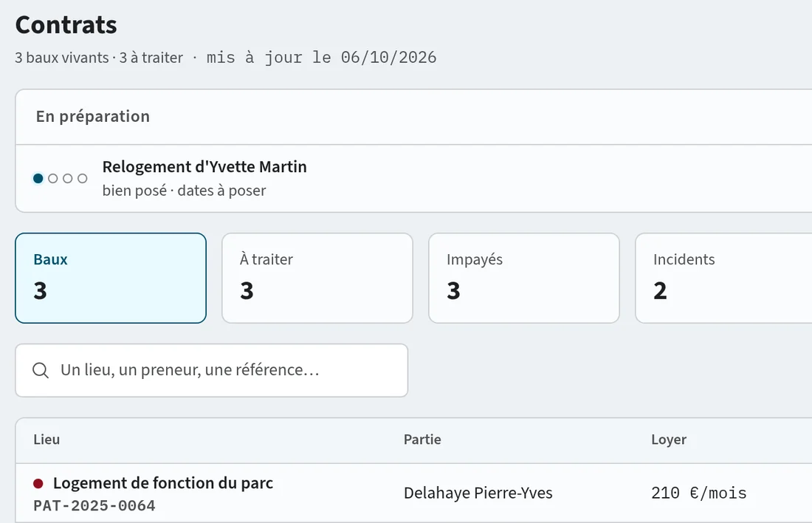Image resolution: width=812 pixels, height=523 pixels.
Task: Open the Relogement d'Yvette Martin draft
Action: [414, 178]
